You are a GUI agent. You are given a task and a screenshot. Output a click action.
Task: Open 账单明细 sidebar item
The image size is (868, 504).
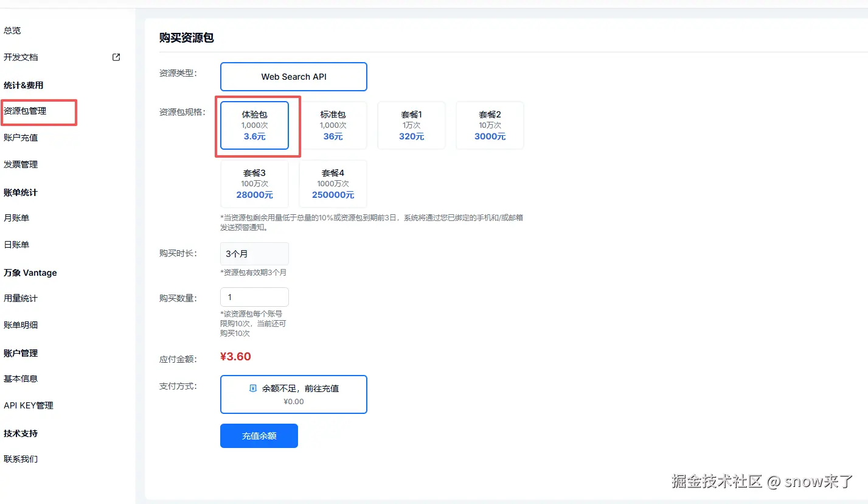coord(21,325)
